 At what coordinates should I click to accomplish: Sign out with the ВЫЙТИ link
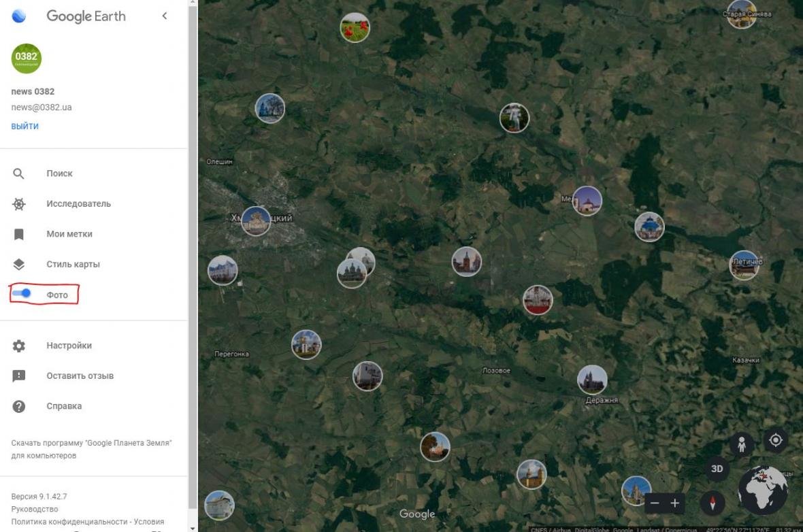point(25,126)
